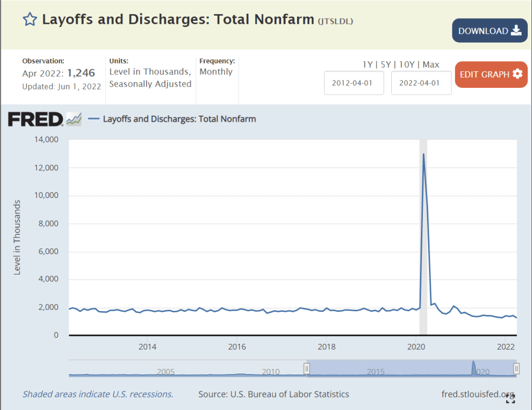Viewport: 532px width, 410px height.
Task: Click the FRED logo
Action: point(35,119)
